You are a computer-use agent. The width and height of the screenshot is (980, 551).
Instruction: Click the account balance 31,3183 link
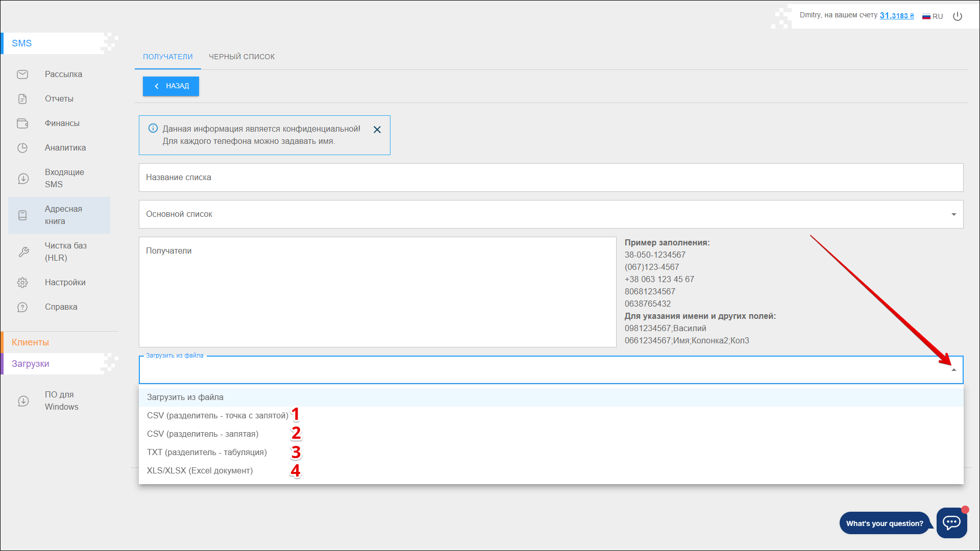click(897, 16)
